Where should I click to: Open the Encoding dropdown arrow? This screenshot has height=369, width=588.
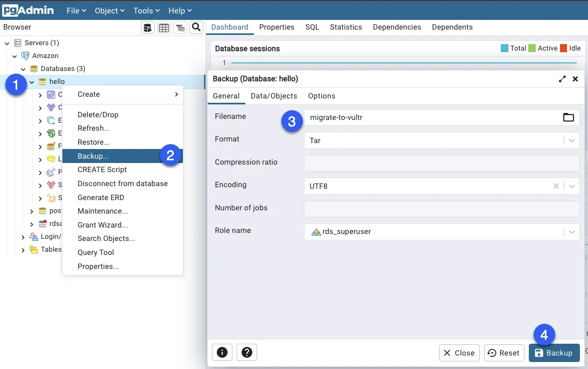571,186
